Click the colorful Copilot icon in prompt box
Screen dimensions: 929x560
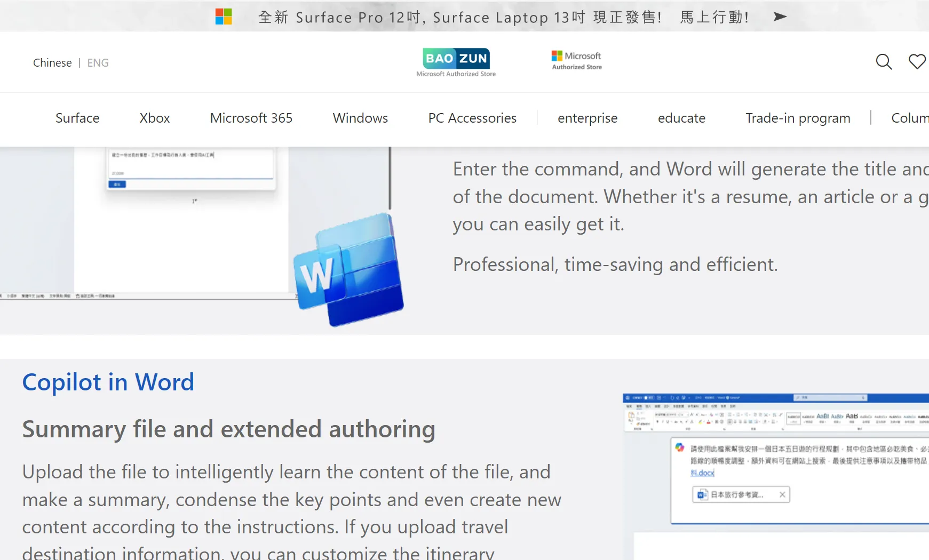[680, 447]
